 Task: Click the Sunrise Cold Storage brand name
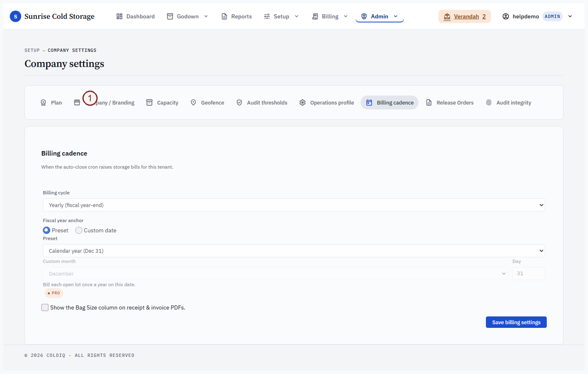pyautogui.click(x=59, y=16)
